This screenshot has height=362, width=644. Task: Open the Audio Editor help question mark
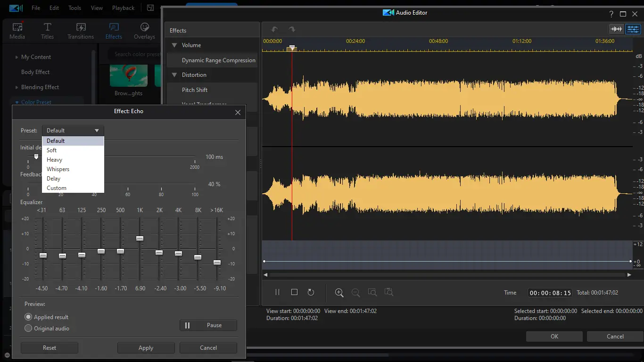[611, 14]
